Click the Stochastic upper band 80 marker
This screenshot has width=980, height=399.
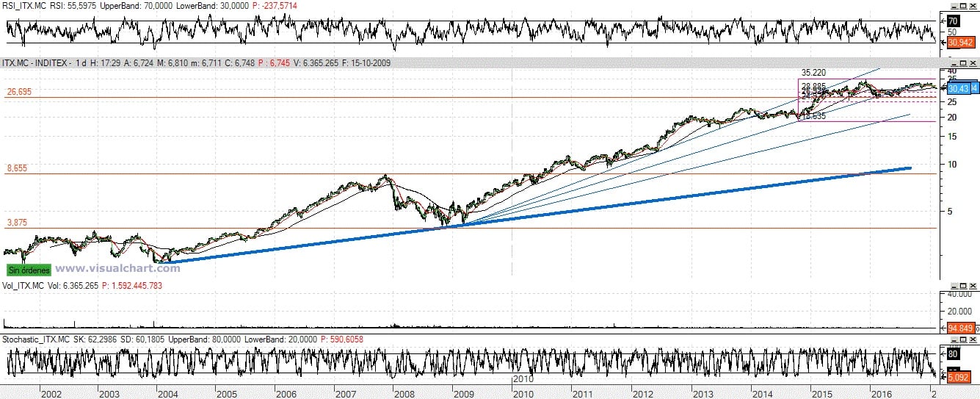point(953,353)
